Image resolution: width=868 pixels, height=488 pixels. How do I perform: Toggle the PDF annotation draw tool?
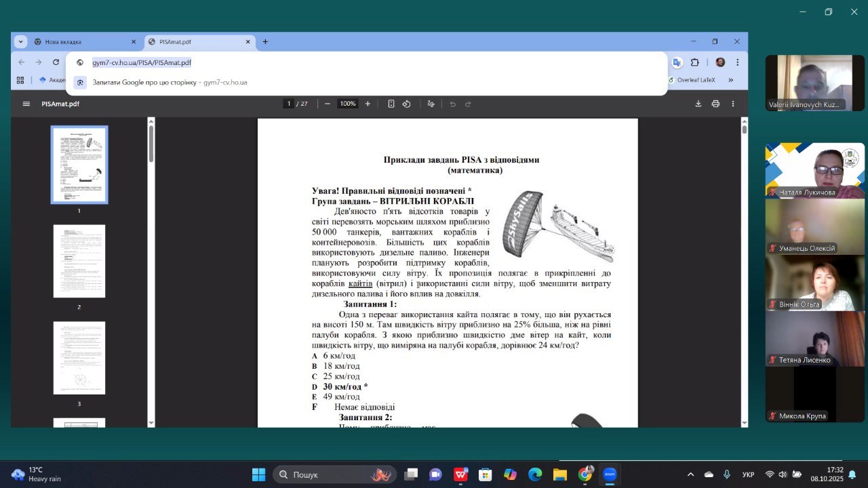click(x=431, y=104)
